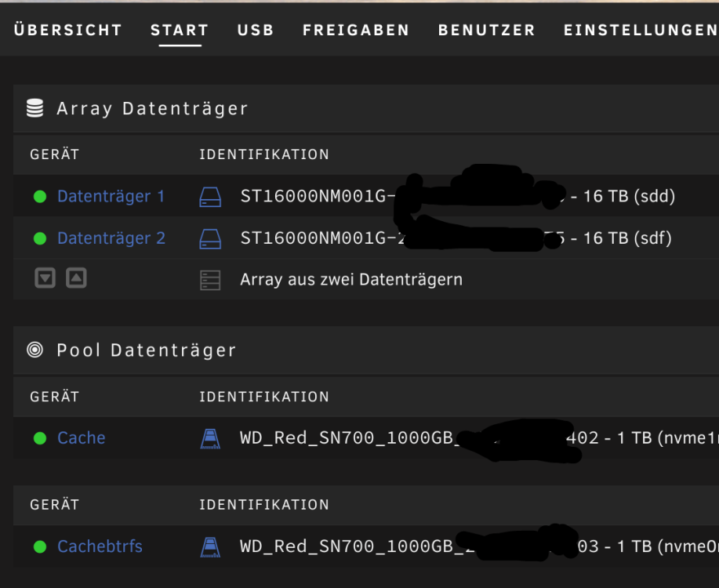Switch to the Freigaben tab
This screenshot has width=719, height=588.
pos(356,31)
